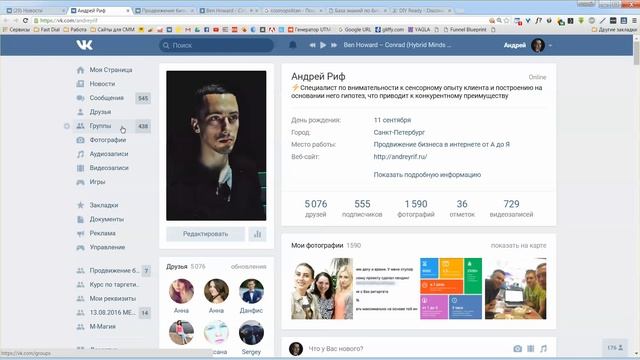Screen dimensions: 640x360
Task: Open Мои реквизиты group shortcut
Action: pyautogui.click(x=112, y=299)
